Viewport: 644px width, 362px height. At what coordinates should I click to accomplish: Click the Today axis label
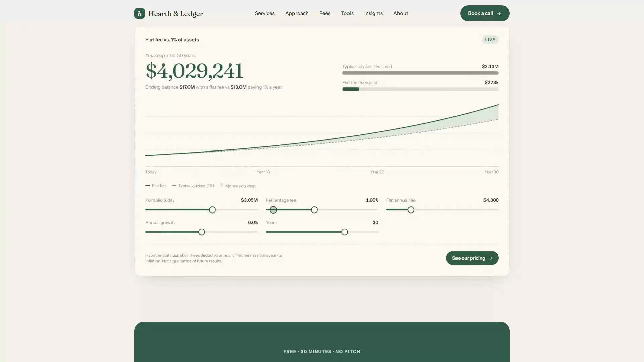[151, 172]
